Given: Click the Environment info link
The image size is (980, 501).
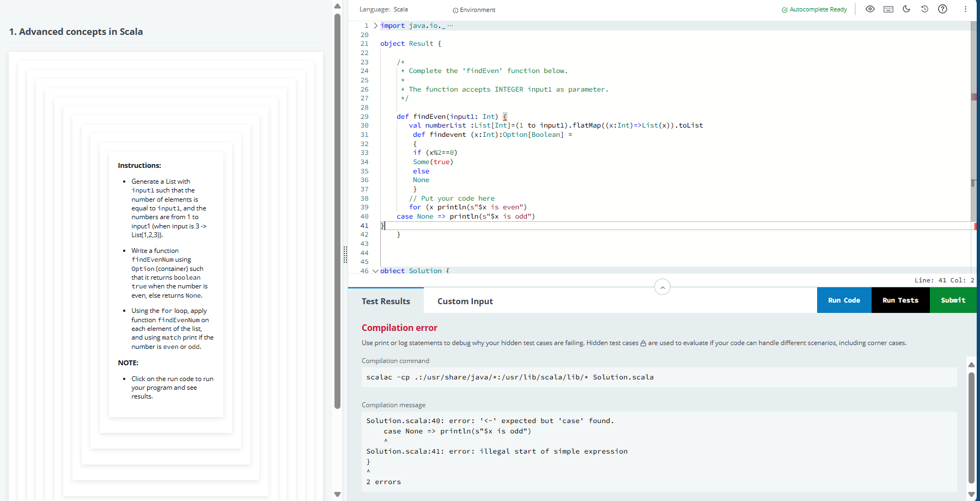Looking at the screenshot, I should click(x=474, y=10).
